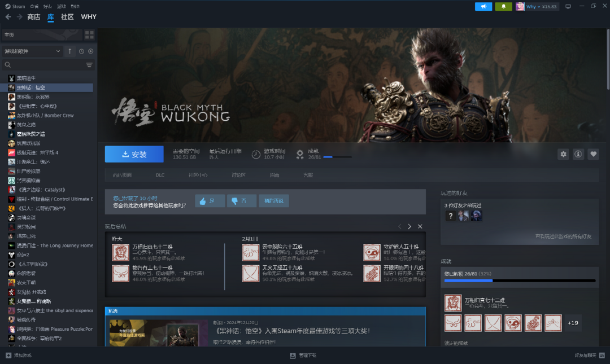Image resolution: width=610 pixels, height=364 pixels.
Task: Click the yin-yang badge in the right achievements panel
Action: click(513, 323)
